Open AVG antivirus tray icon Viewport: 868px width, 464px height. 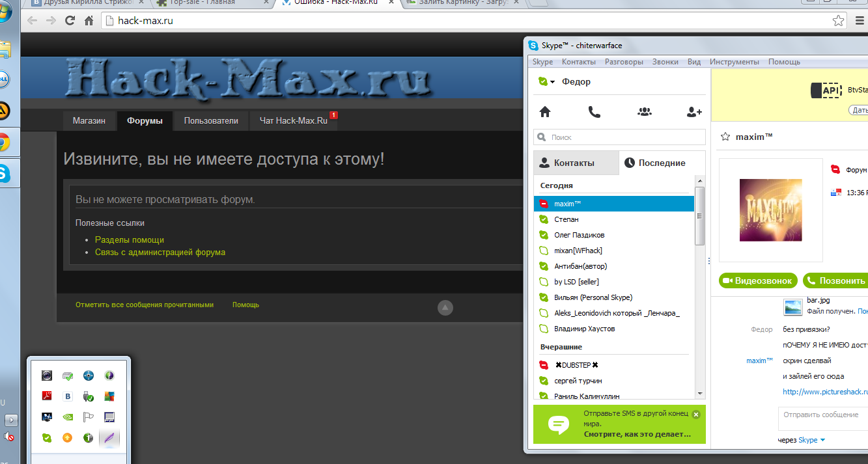pyautogui.click(x=109, y=396)
